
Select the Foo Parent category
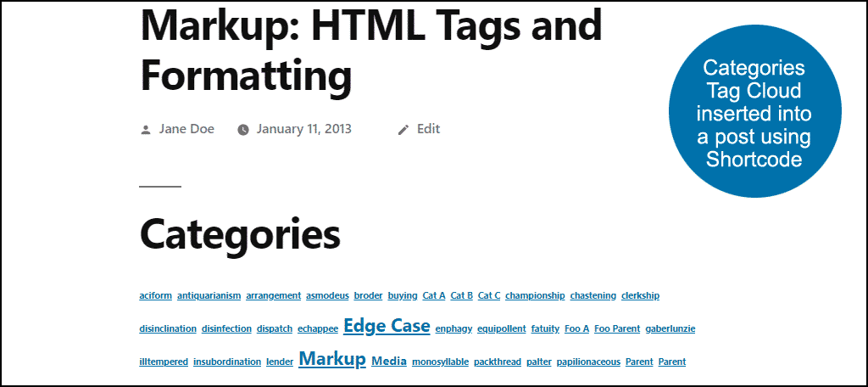point(617,328)
